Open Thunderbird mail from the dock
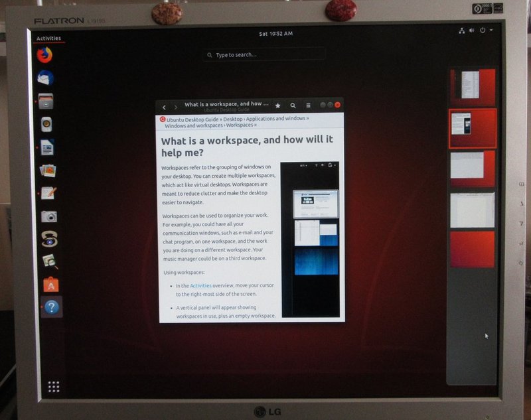The height and width of the screenshot is (420, 531). pyautogui.click(x=45, y=78)
